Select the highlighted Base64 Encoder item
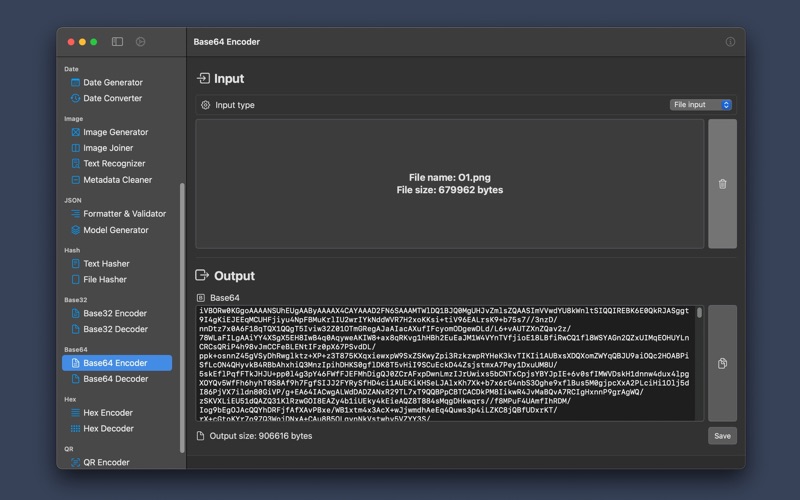Image resolution: width=800 pixels, height=500 pixels. tap(117, 363)
